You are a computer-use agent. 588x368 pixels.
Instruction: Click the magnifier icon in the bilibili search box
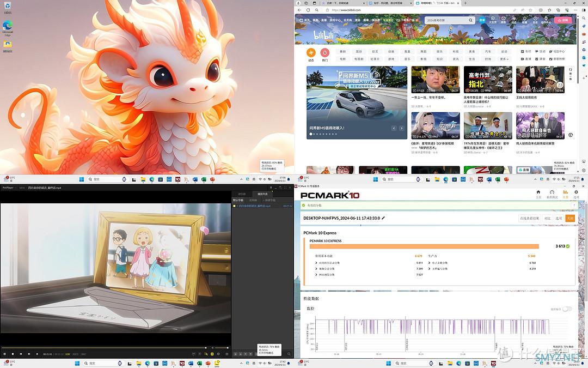pyautogui.click(x=470, y=20)
